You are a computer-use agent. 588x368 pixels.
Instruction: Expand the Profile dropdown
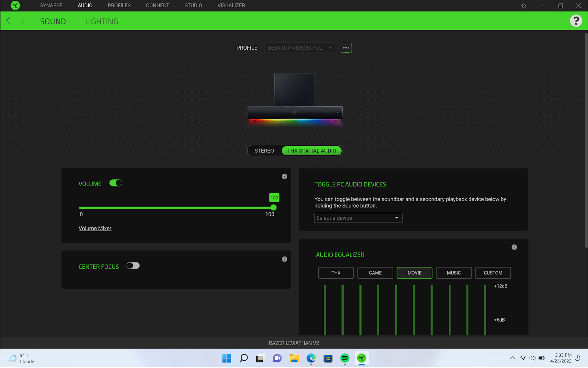300,48
